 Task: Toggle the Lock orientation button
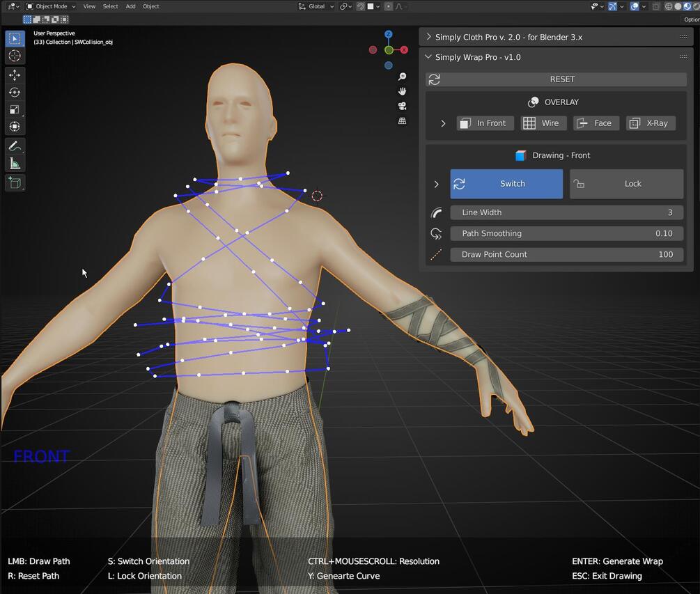626,184
